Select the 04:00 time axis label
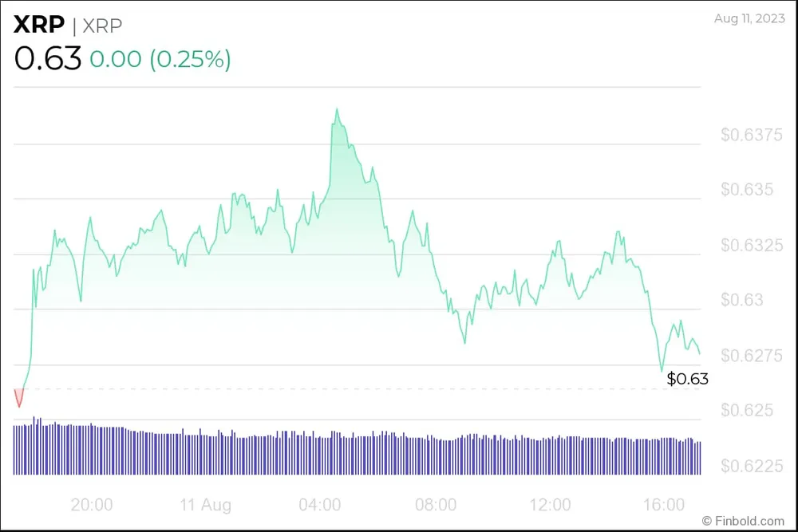 (321, 505)
